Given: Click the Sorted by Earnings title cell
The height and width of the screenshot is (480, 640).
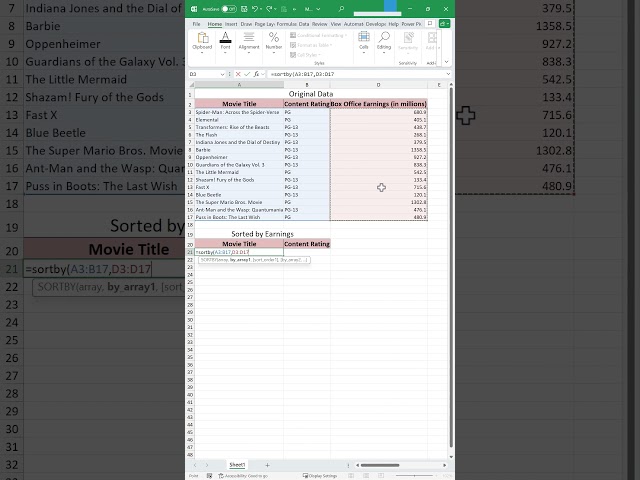Looking at the screenshot, I should (262, 234).
